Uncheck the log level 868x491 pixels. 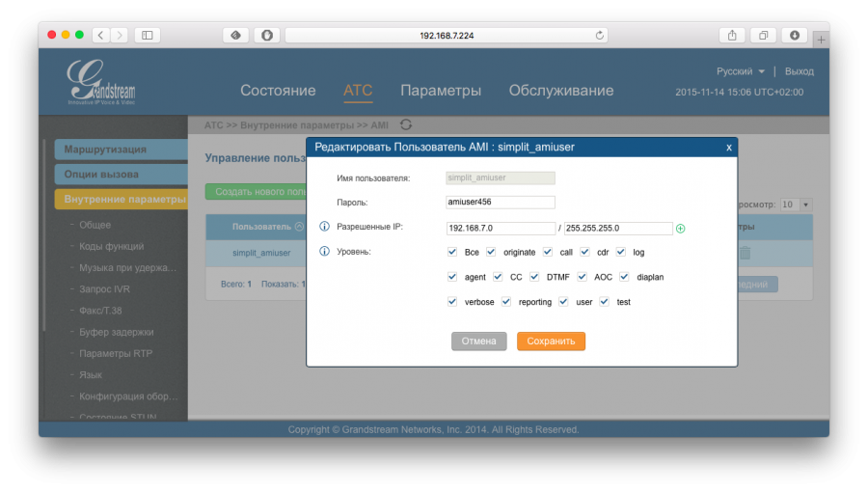coord(620,252)
